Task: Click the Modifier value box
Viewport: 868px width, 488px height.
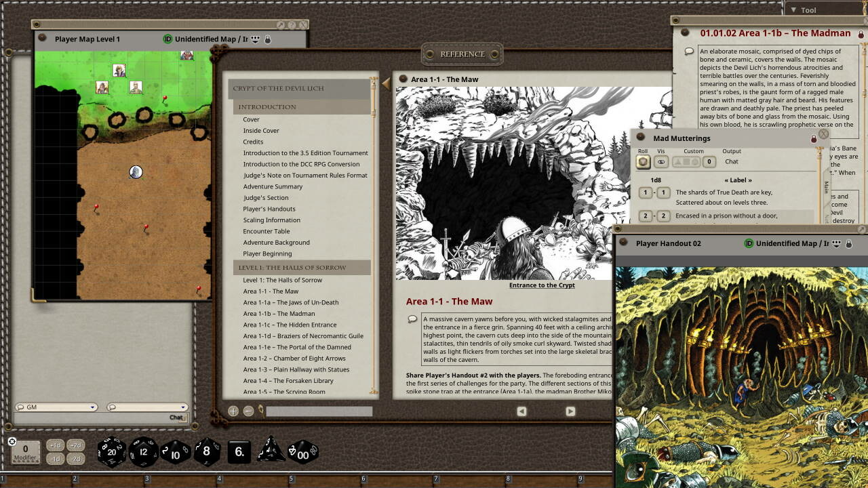Action: pyautogui.click(x=26, y=451)
